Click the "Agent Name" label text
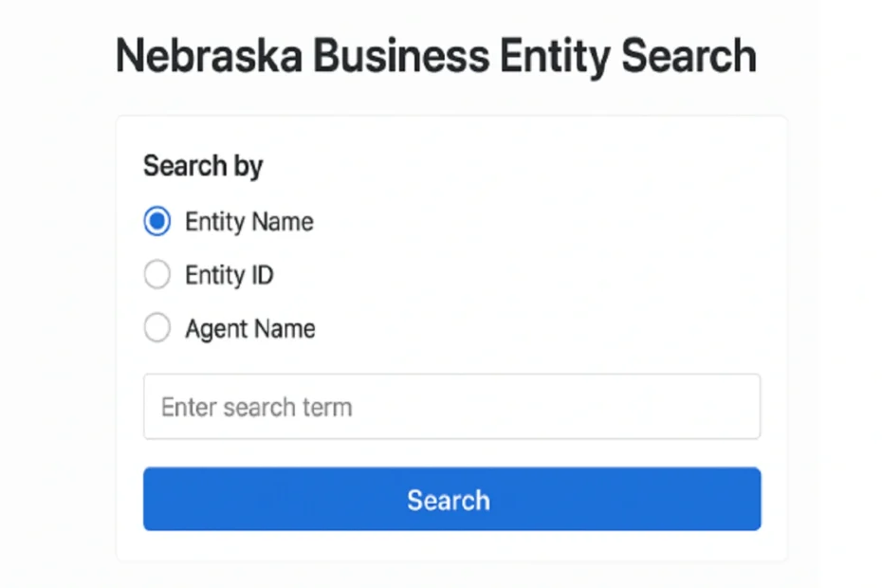Screen dimensions: 882x588 point(249,329)
